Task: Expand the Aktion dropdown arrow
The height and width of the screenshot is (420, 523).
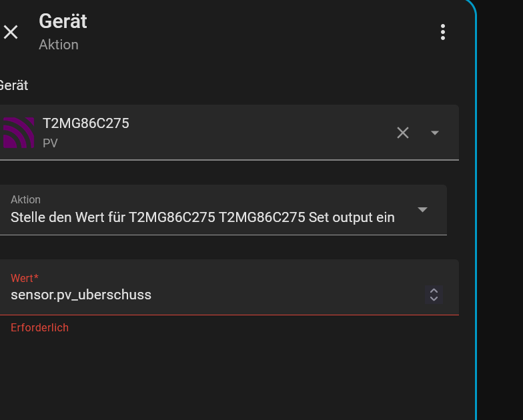Action: point(422,210)
